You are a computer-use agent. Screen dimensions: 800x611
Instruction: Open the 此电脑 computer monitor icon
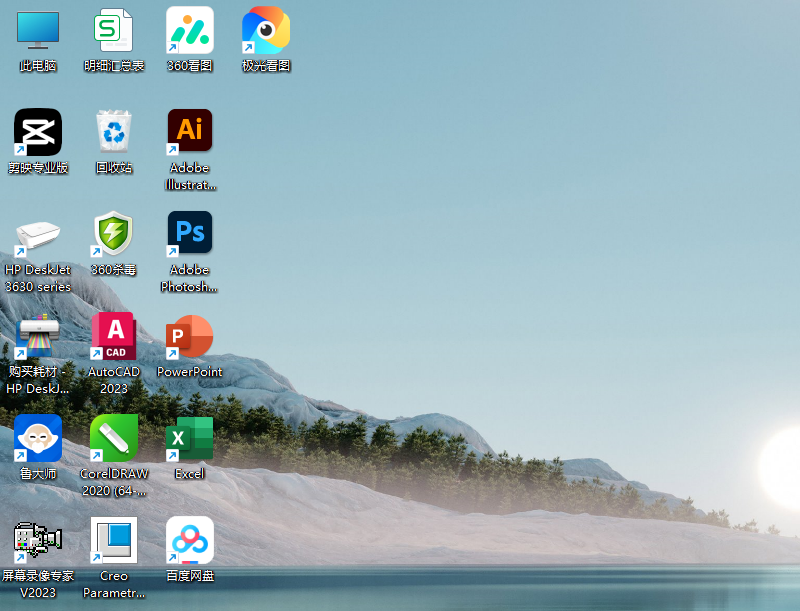coord(38,30)
